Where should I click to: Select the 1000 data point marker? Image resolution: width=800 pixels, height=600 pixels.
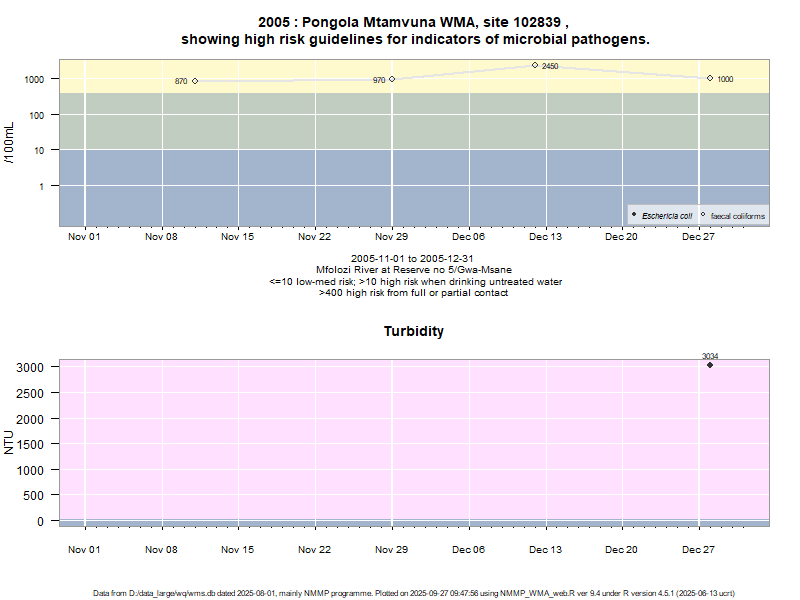(710, 78)
